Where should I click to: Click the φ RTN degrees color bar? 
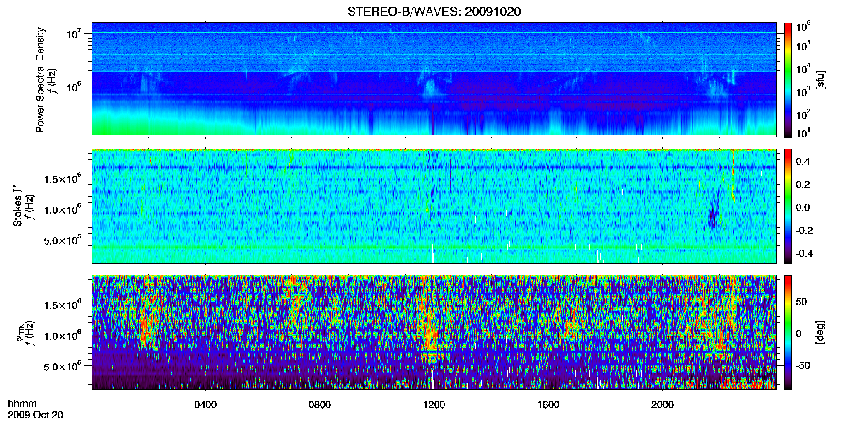click(788, 332)
